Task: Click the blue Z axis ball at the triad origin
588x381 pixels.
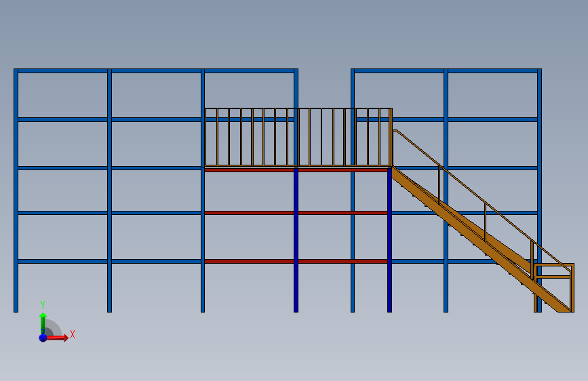Action: click(x=43, y=338)
